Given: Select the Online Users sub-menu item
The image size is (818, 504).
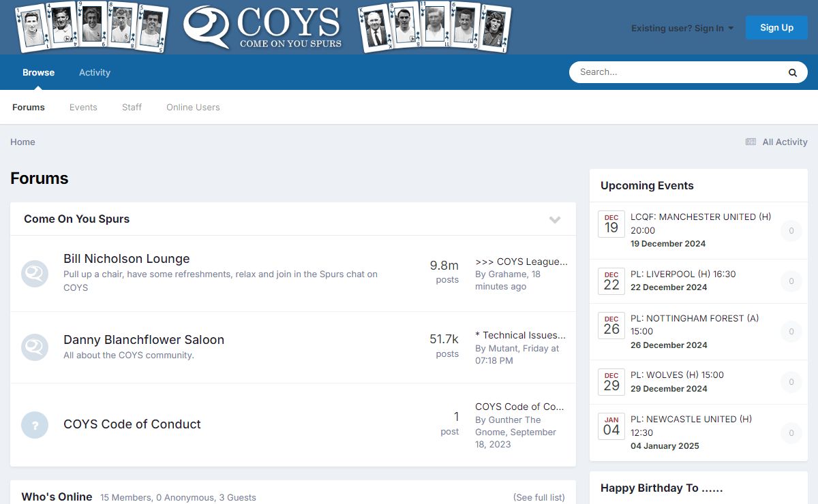Looking at the screenshot, I should [193, 107].
